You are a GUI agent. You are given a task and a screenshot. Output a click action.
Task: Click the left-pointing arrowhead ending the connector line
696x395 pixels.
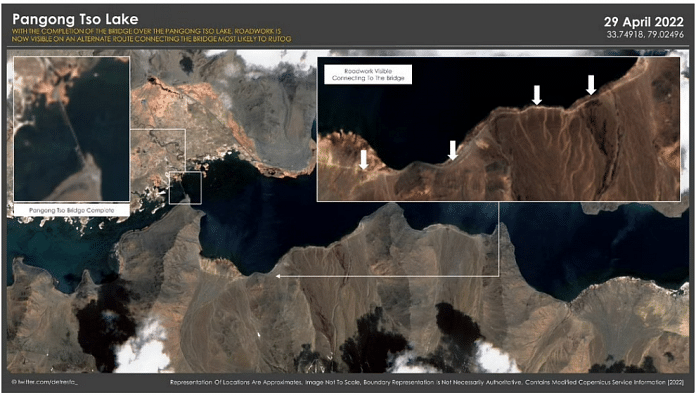[278, 276]
